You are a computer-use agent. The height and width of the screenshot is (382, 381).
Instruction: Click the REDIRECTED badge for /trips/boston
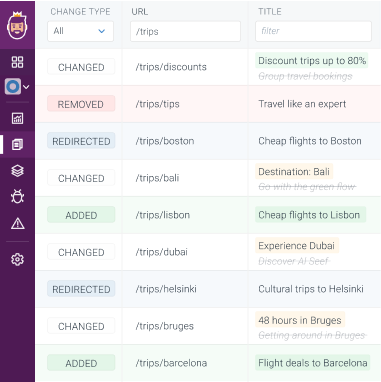click(81, 141)
